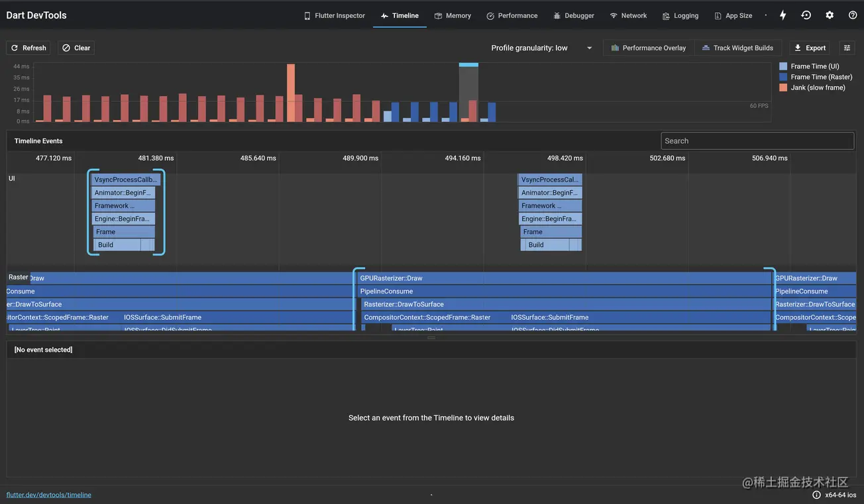The height and width of the screenshot is (504, 864).
Task: Clear the timeline with the Clear button
Action: [76, 48]
